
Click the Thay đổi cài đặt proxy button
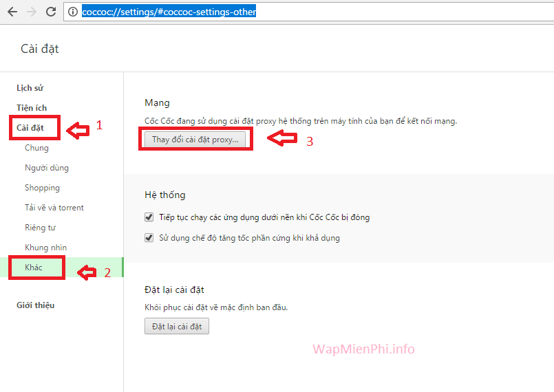pos(195,140)
